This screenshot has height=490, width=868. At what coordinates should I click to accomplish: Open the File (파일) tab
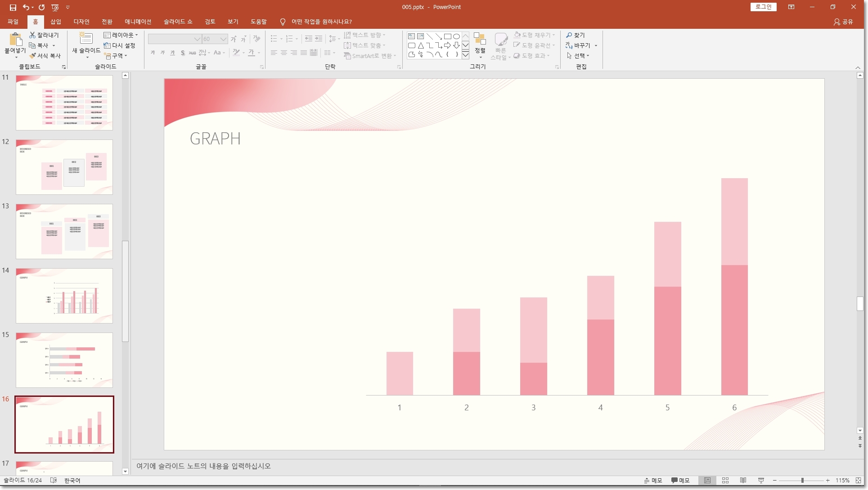[13, 22]
